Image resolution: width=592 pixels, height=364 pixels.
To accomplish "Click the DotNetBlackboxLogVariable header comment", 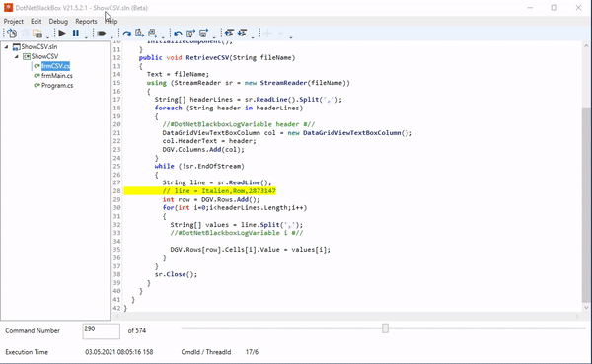I will click(239, 124).
